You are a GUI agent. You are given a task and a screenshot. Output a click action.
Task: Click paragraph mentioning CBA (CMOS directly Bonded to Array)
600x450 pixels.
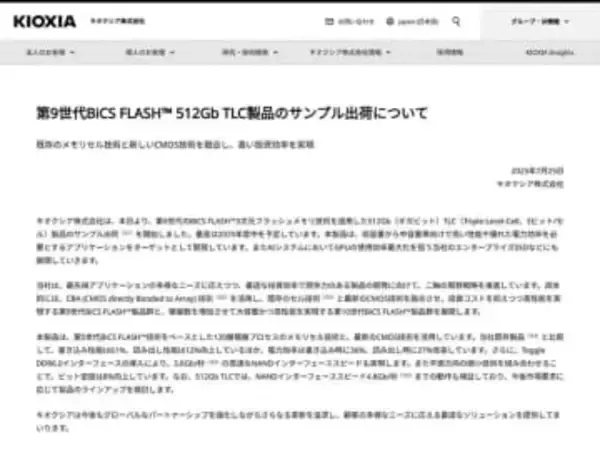coord(300,298)
